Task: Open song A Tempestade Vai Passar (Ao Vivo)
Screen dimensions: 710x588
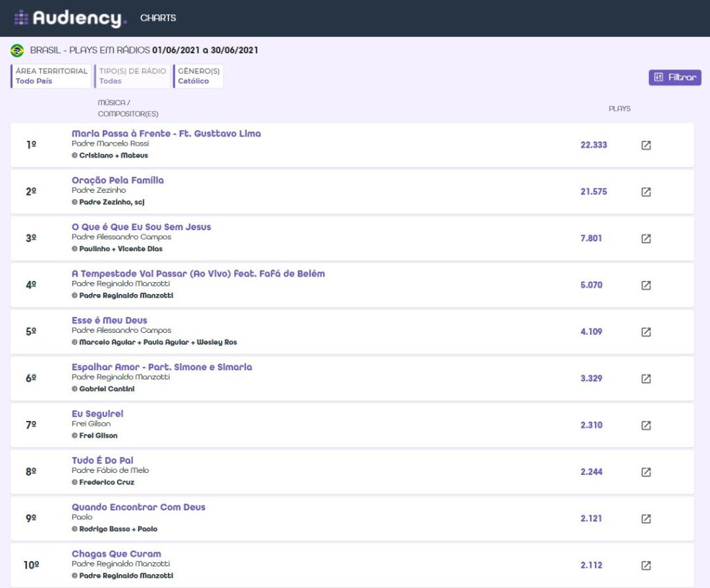Action: click(198, 273)
